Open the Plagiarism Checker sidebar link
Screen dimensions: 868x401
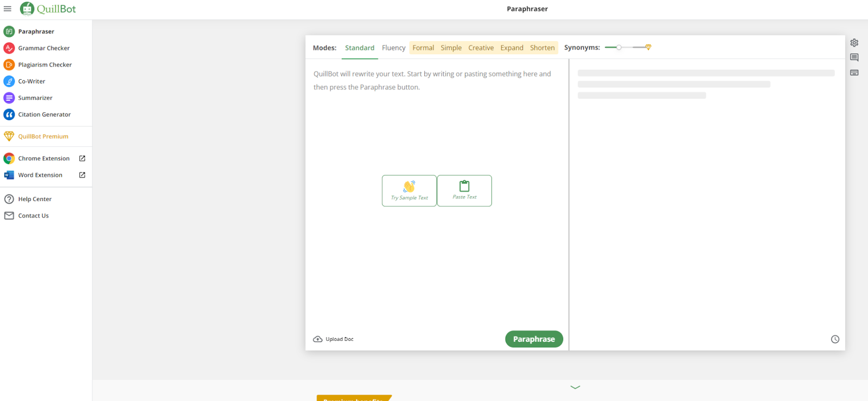45,64
